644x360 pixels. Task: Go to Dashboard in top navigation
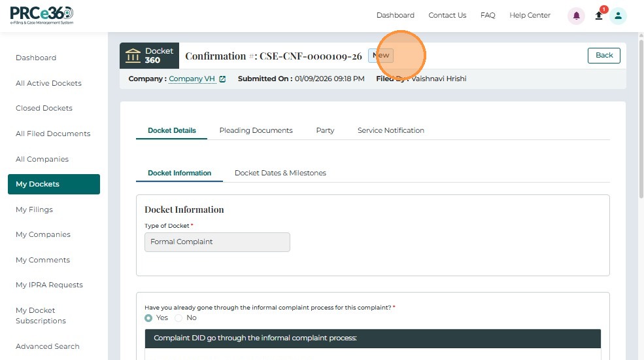coord(395,15)
